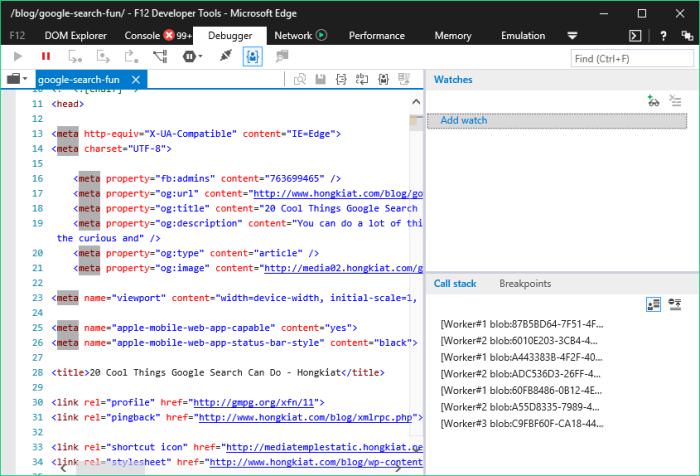Click the F12 label in the tab bar
The image size is (700, 476).
pos(17,36)
